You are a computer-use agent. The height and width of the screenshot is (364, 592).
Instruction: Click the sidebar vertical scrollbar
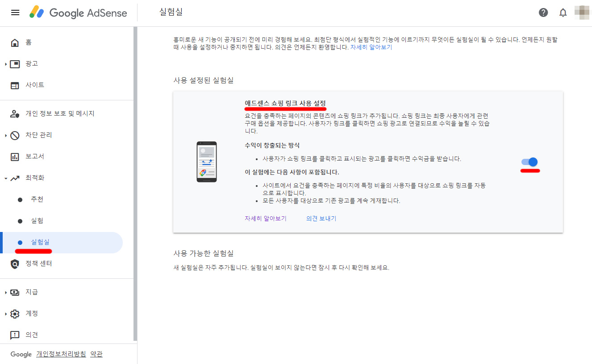click(x=135, y=184)
